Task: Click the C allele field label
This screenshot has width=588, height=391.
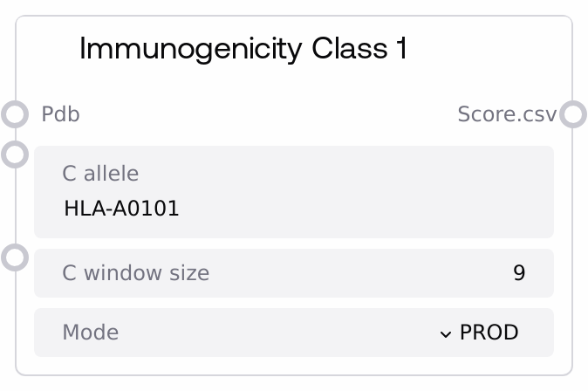Action: pos(99,174)
